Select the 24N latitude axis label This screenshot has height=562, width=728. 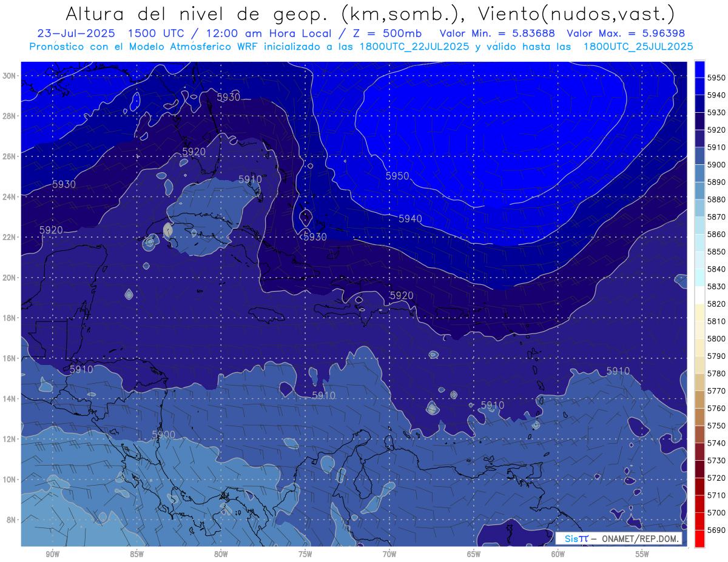[10, 197]
